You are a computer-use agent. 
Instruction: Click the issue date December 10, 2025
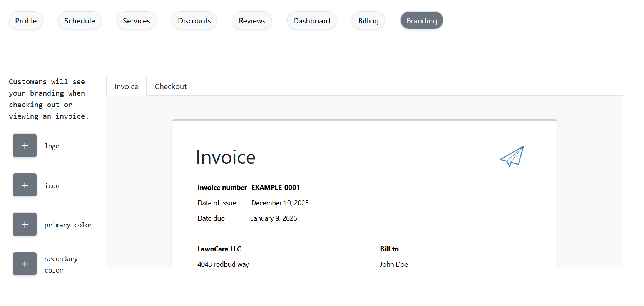tap(280, 203)
